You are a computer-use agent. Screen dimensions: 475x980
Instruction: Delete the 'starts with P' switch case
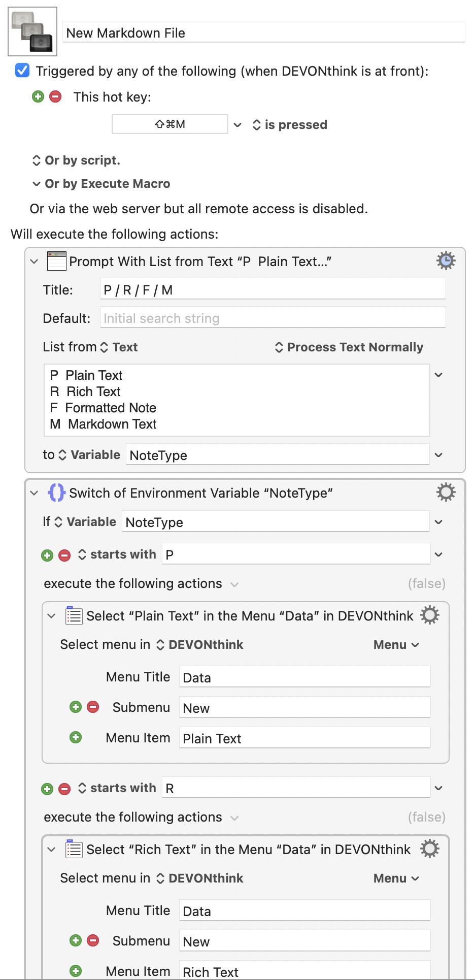pos(64,555)
